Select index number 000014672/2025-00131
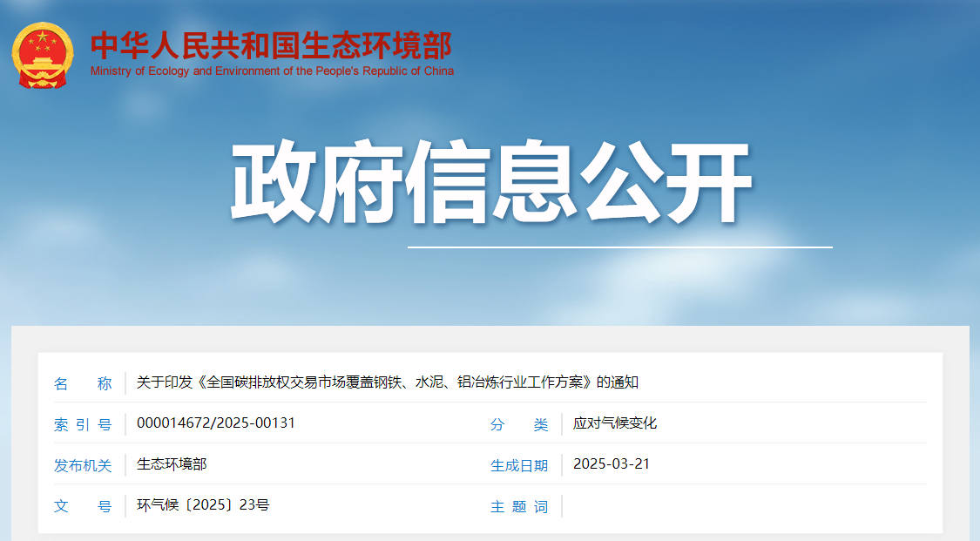The height and width of the screenshot is (541, 980). (216, 423)
